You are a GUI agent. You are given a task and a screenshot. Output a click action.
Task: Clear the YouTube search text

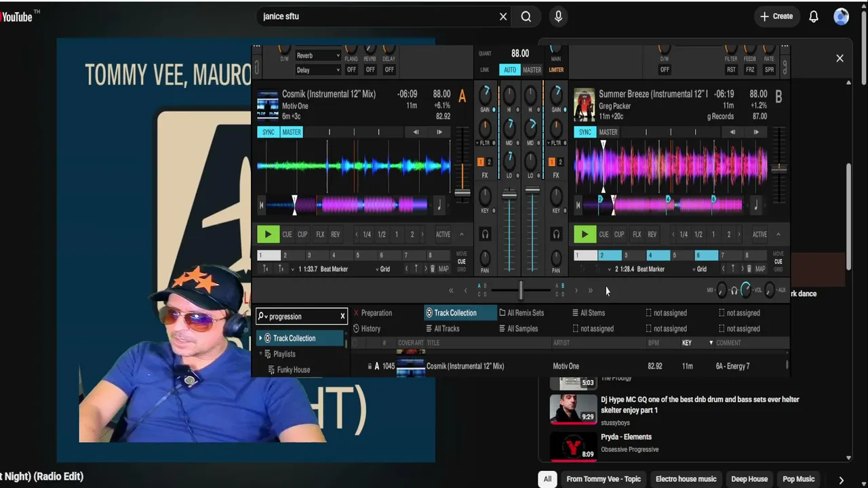click(x=503, y=17)
